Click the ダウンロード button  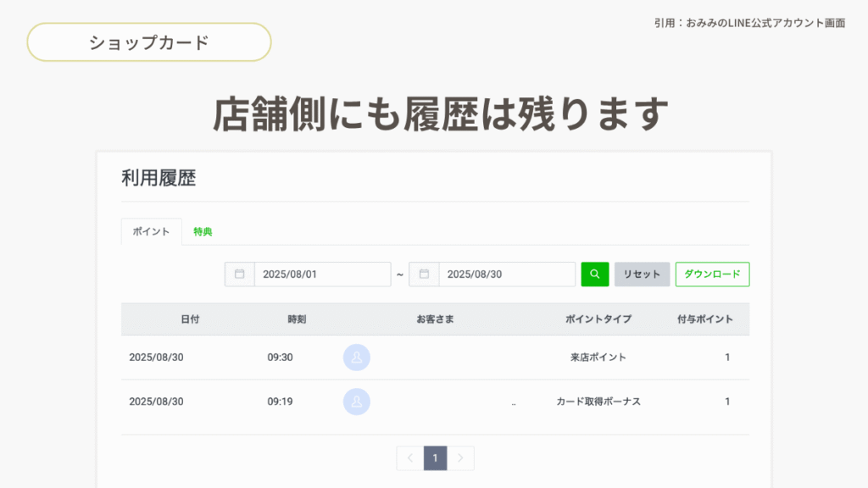[712, 274]
